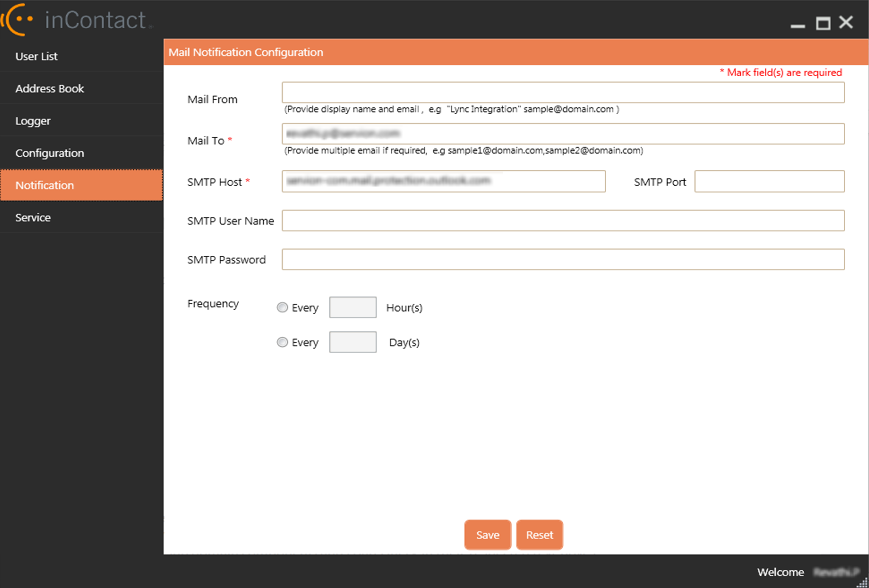Click the Welcome text in status bar
Image resolution: width=869 pixels, height=588 pixels.
pyautogui.click(x=780, y=572)
